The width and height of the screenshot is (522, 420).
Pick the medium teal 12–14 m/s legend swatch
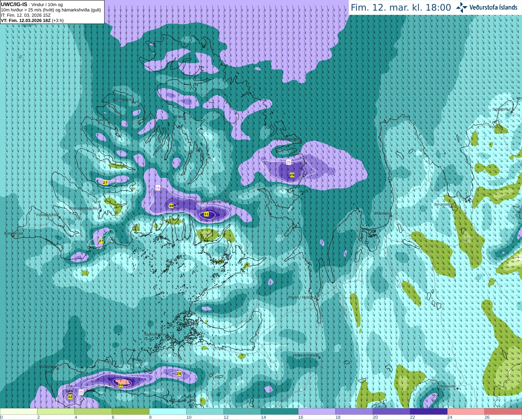click(x=242, y=411)
